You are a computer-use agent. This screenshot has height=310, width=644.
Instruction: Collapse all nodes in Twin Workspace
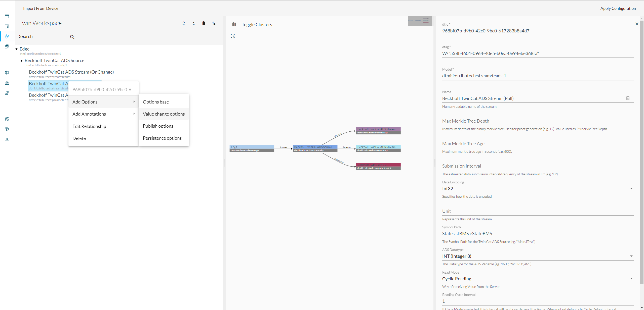(x=194, y=23)
